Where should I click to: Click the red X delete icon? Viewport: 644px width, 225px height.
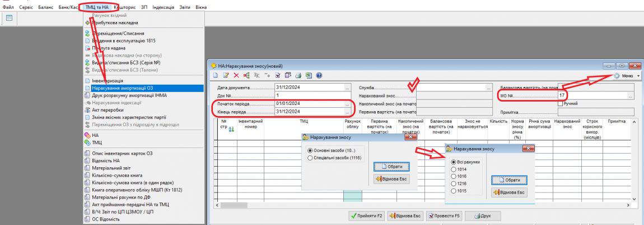point(236,75)
